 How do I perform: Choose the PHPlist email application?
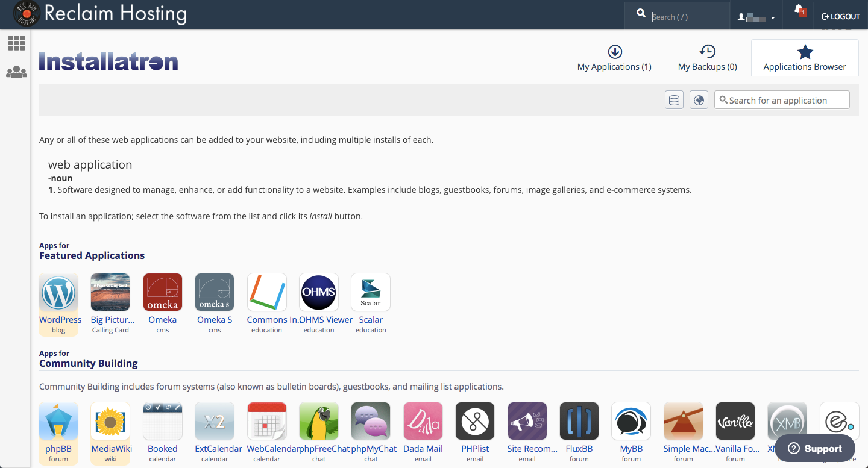tap(475, 422)
